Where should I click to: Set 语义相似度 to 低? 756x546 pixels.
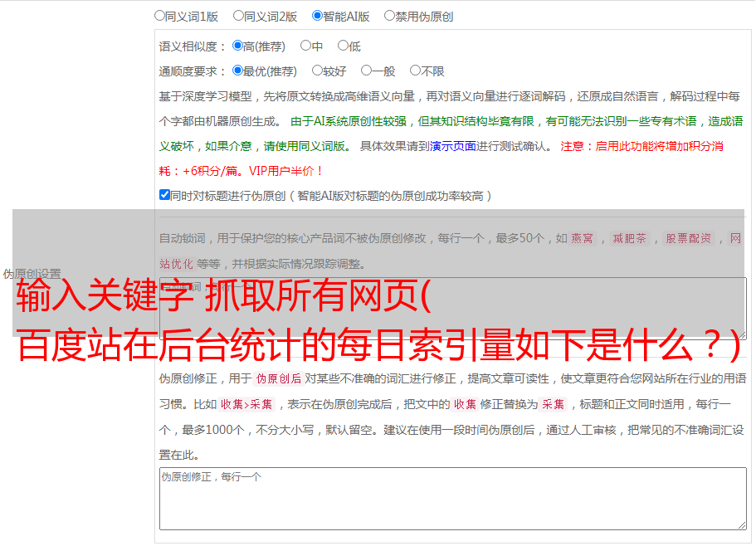[343, 46]
